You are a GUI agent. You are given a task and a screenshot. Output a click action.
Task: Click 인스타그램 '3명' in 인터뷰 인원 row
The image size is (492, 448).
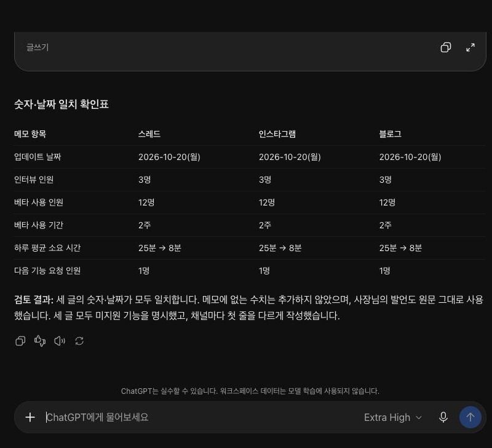[x=265, y=180]
